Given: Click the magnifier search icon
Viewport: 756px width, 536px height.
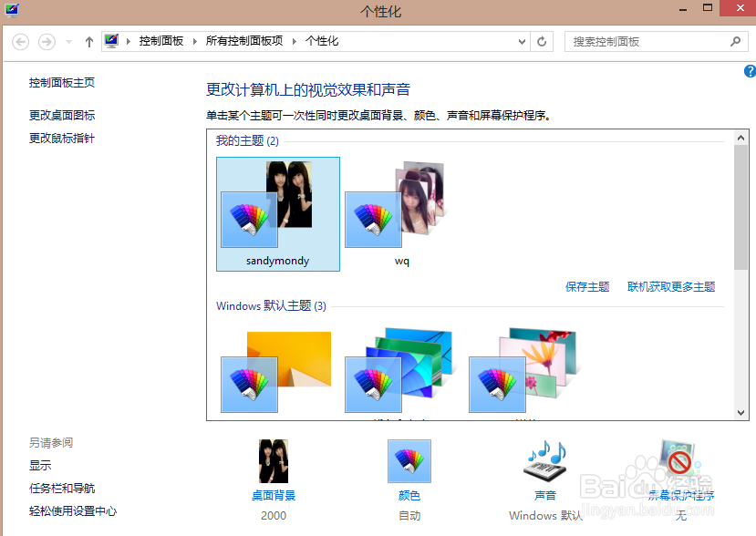Looking at the screenshot, I should click(735, 42).
